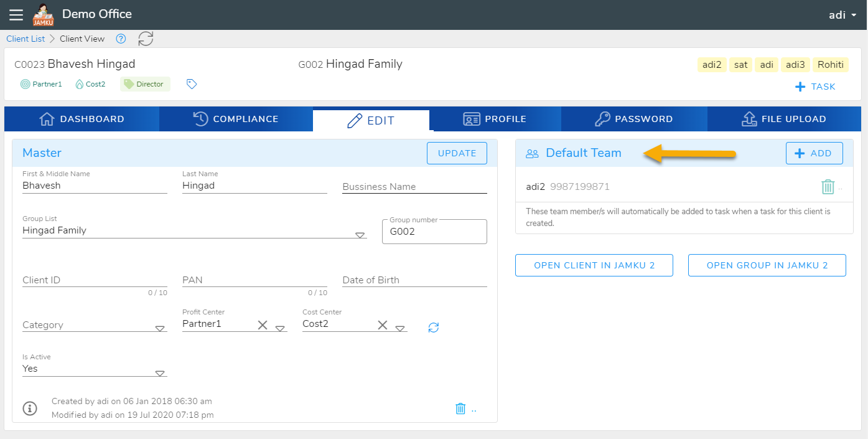Delete adi2 from Default Team
The height and width of the screenshot is (439, 868).
[828, 187]
